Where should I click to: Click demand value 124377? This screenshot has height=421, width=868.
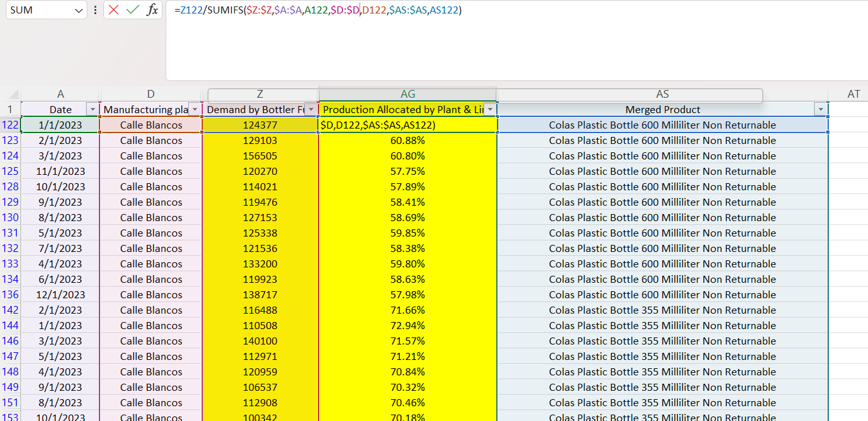(x=260, y=125)
